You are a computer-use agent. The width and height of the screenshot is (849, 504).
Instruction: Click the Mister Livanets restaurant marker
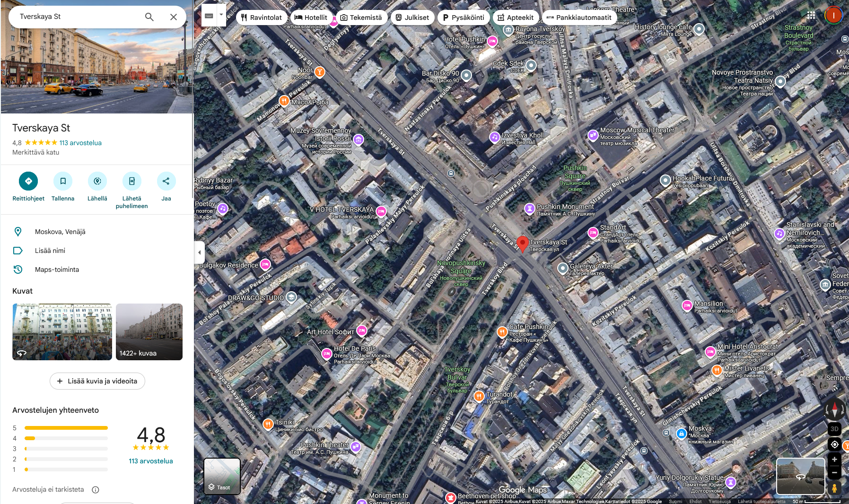717,370
